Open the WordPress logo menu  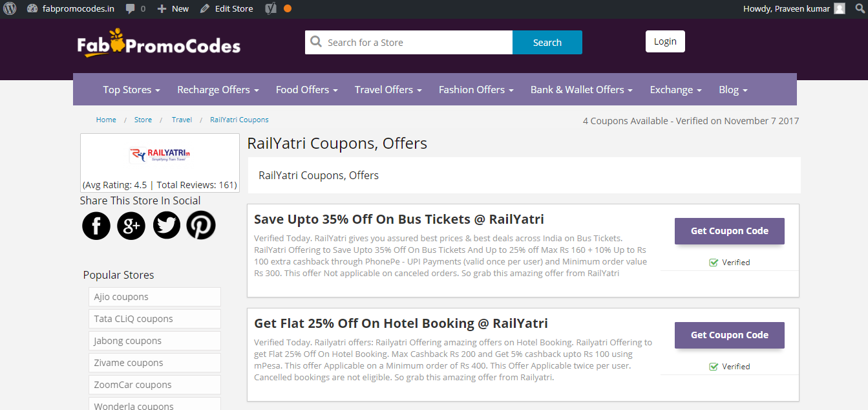click(x=10, y=8)
